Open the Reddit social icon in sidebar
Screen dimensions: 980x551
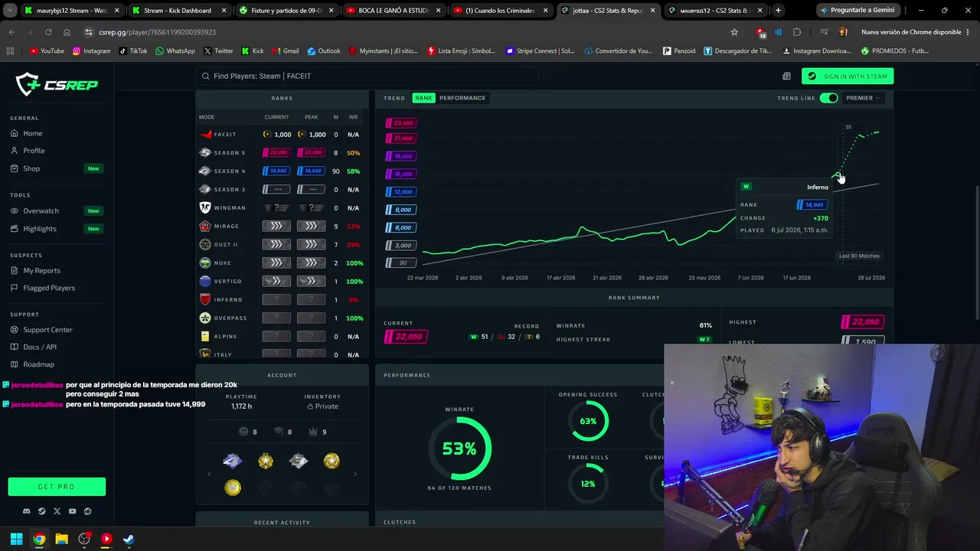(87, 511)
